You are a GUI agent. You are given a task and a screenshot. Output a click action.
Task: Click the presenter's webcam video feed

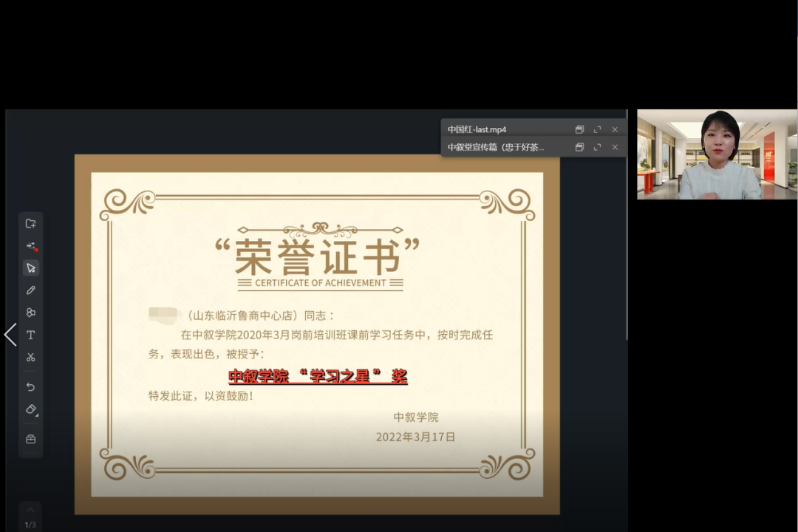[715, 155]
